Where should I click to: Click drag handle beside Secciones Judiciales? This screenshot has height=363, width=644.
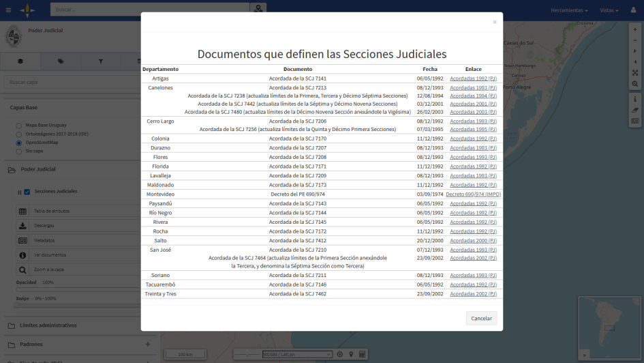[x=19, y=192]
